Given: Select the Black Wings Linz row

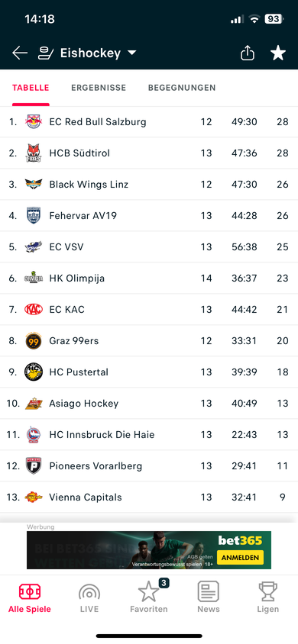Looking at the screenshot, I should coord(149,185).
